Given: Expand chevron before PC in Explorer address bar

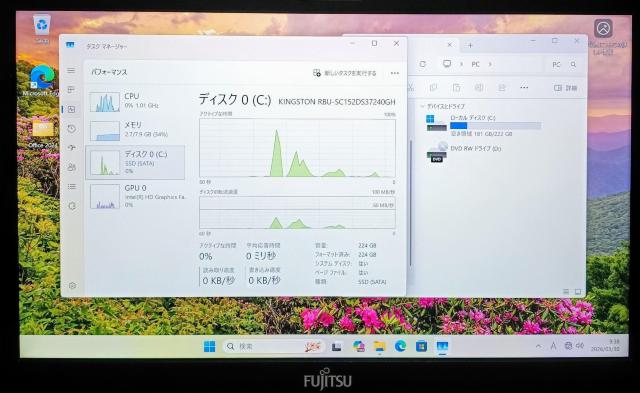Looking at the screenshot, I should [x=461, y=64].
